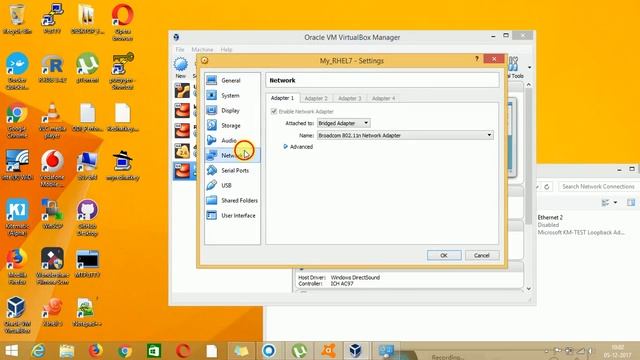Viewport: 640px width, 360px height.
Task: Open the Help menu in VirtualBox Manager
Action: (x=226, y=49)
